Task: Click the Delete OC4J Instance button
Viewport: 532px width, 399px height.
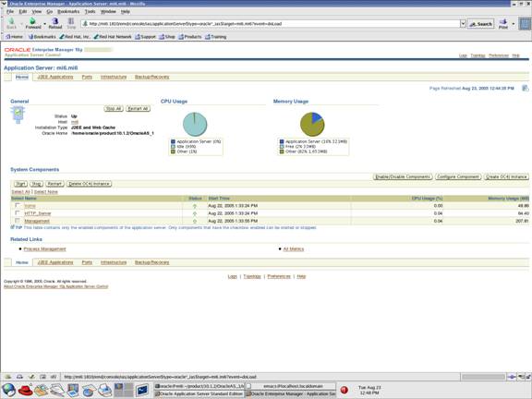Action: (x=90, y=184)
